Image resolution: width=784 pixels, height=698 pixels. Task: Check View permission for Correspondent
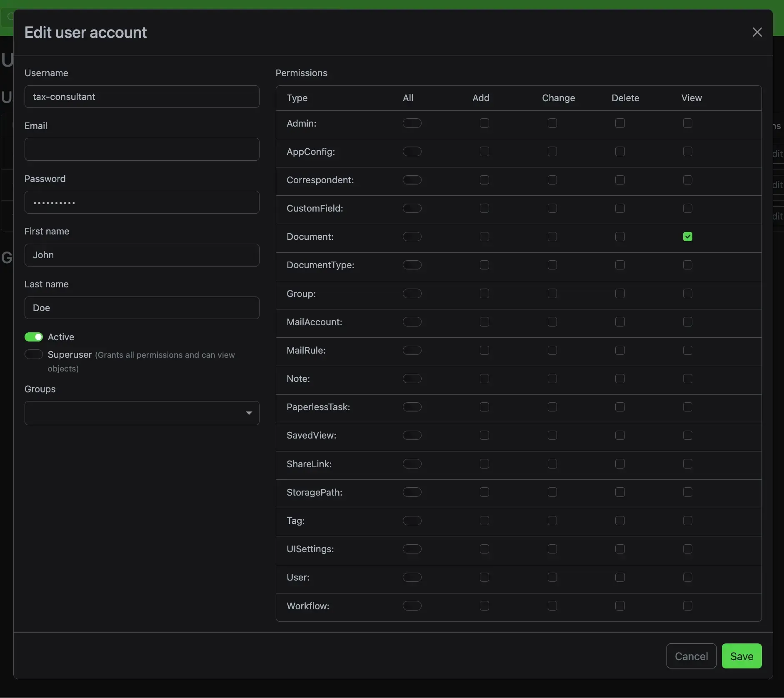click(x=688, y=180)
